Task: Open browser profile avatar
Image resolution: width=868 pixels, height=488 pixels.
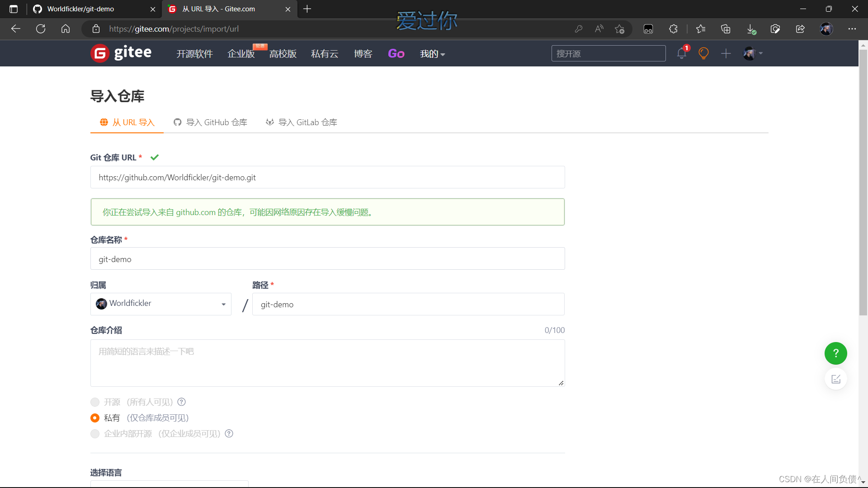Action: coord(826,29)
